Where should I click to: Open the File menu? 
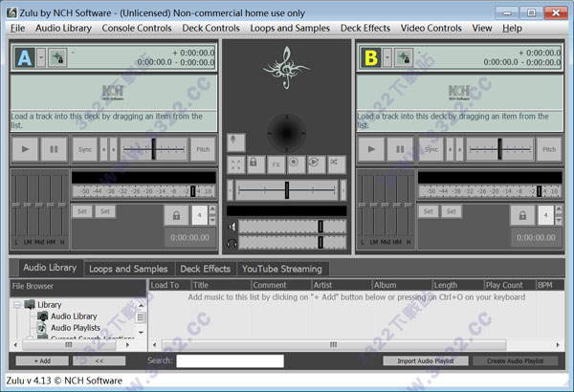[x=17, y=28]
